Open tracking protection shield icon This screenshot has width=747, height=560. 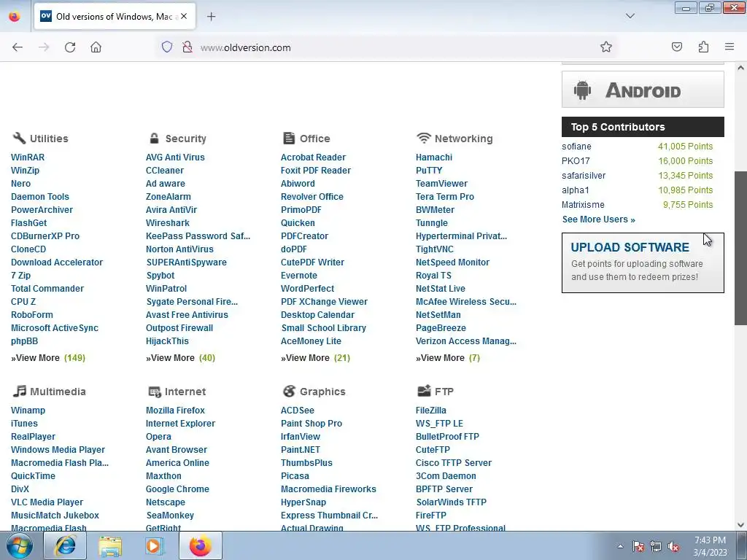click(167, 47)
